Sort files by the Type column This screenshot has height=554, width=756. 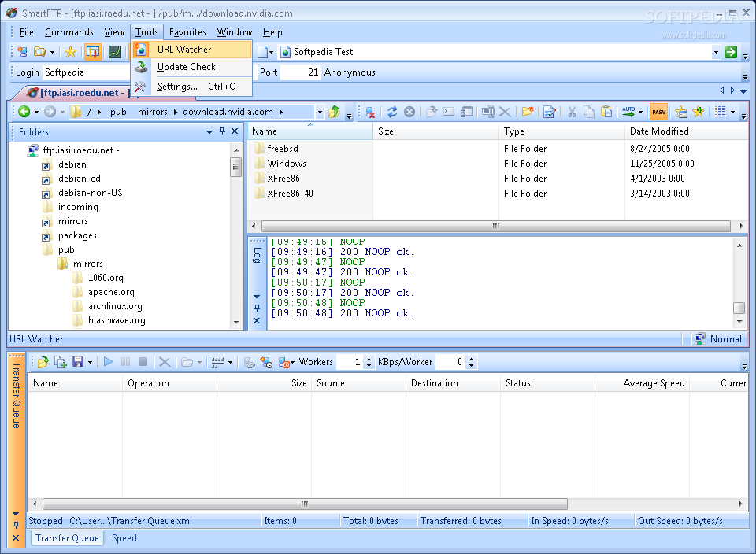click(561, 131)
